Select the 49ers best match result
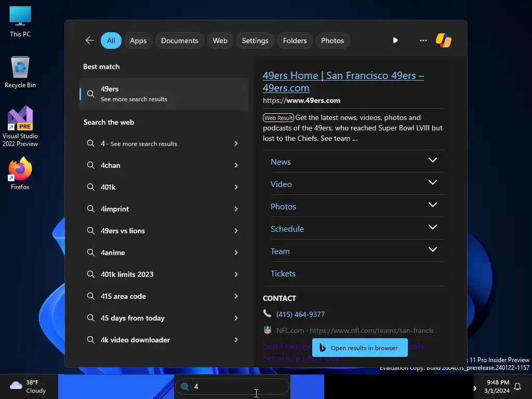 [x=164, y=94]
